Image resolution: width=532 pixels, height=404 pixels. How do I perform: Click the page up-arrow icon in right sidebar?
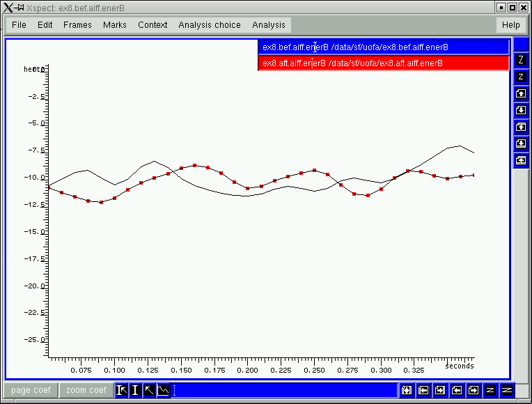tap(521, 93)
